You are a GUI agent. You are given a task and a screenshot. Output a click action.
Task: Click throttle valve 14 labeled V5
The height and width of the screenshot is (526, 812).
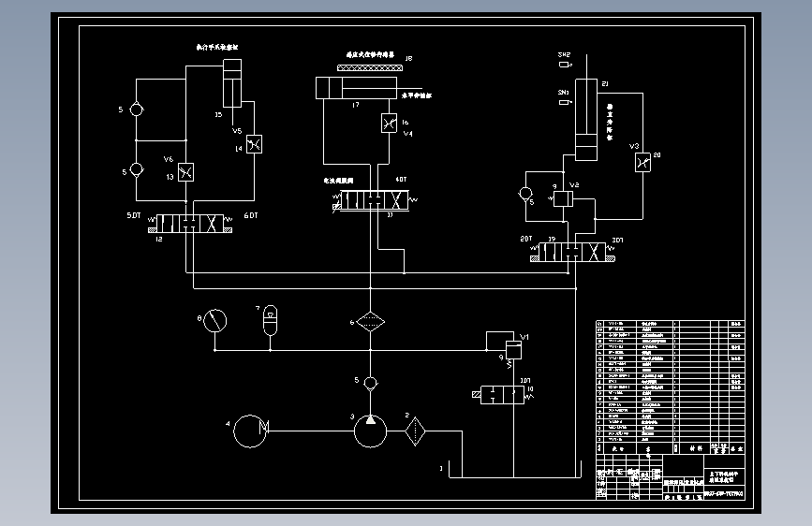tap(254, 144)
